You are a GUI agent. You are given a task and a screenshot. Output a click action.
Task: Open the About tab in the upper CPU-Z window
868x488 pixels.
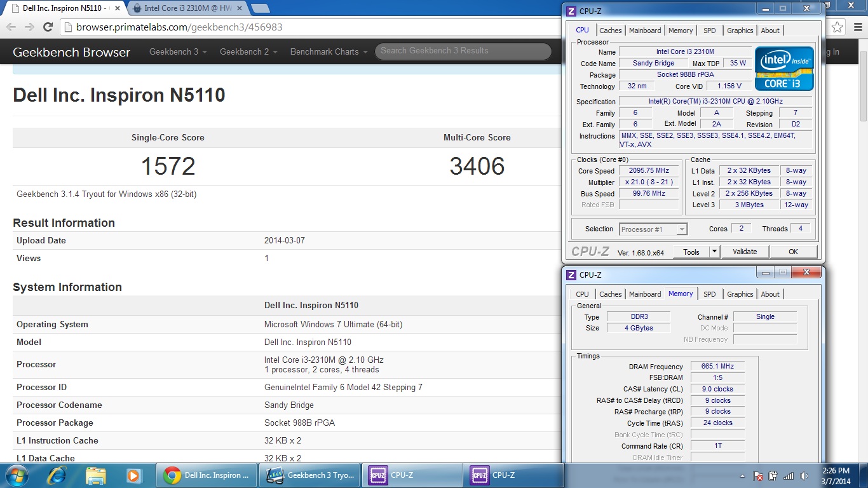pyautogui.click(x=770, y=30)
